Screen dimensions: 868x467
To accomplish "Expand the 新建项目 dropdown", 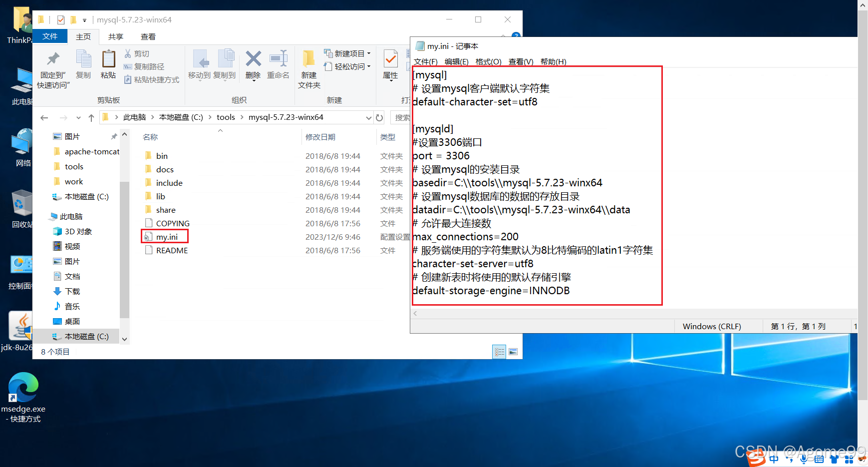I will pyautogui.click(x=368, y=53).
